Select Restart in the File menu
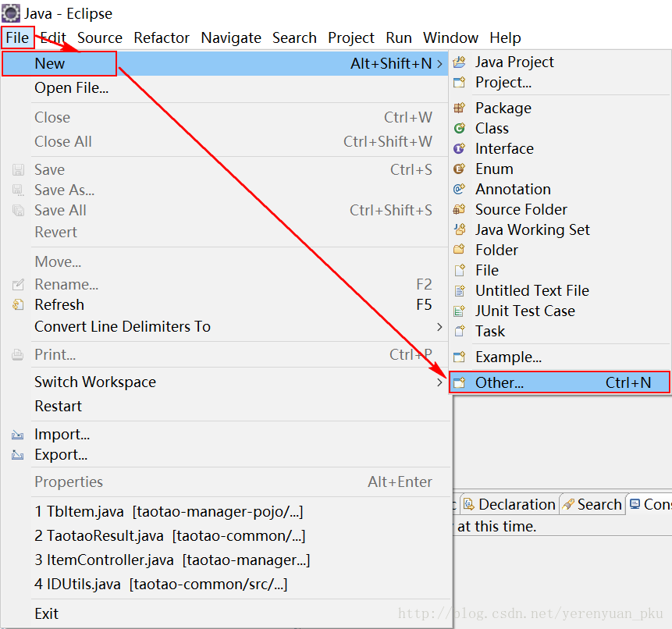 click(x=225, y=406)
